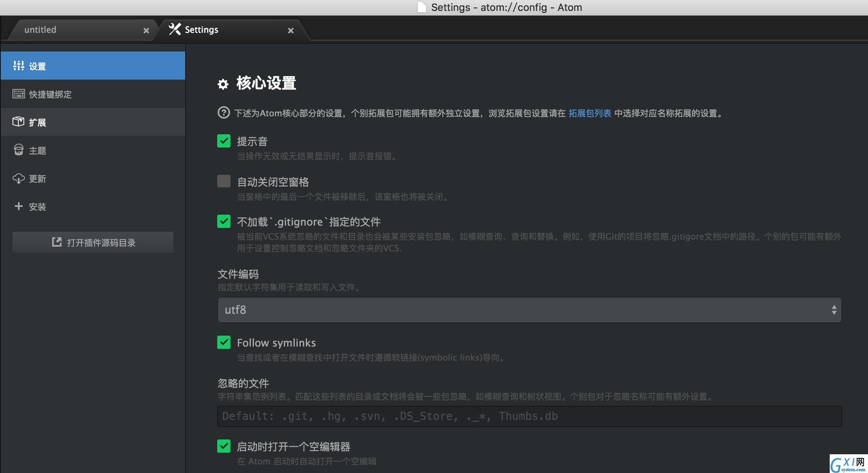Image resolution: width=868 pixels, height=473 pixels.
Task: Open the utf8 文件编码 dropdown
Action: [x=529, y=310]
